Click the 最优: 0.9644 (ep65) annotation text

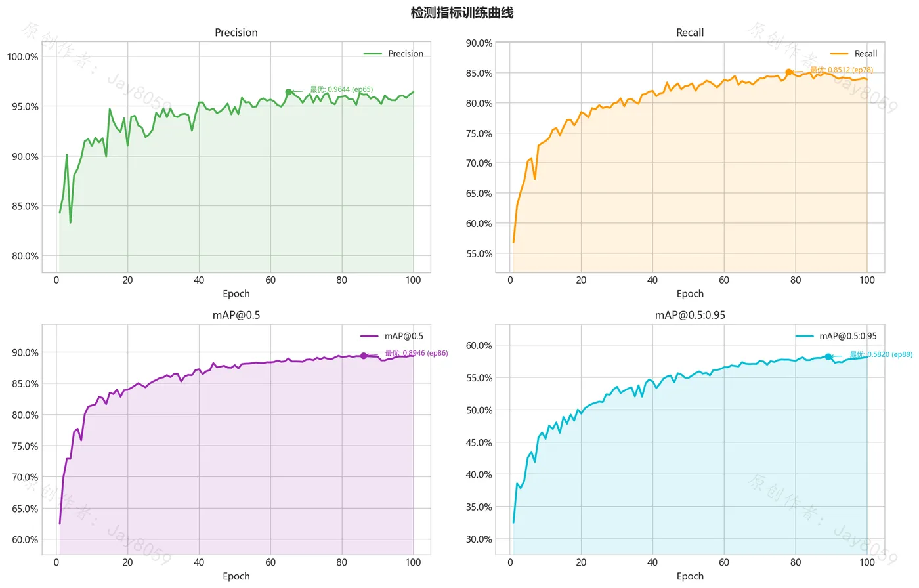(x=341, y=89)
